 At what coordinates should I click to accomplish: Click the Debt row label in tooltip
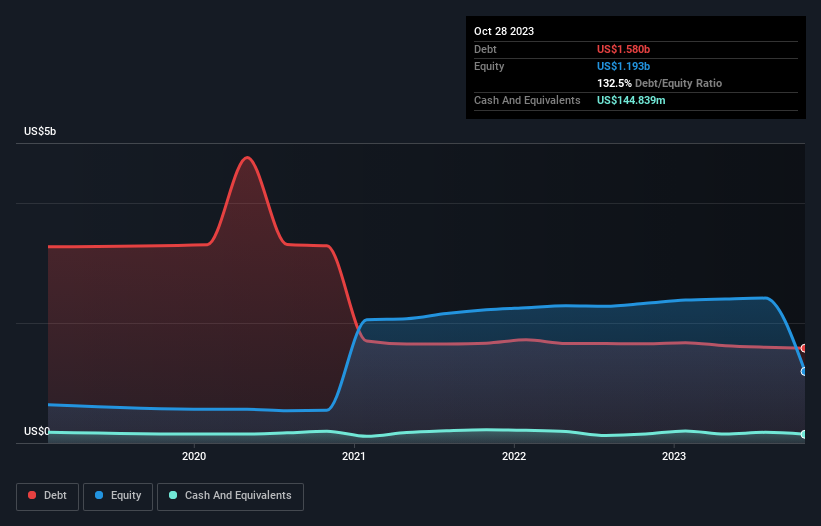pos(485,49)
